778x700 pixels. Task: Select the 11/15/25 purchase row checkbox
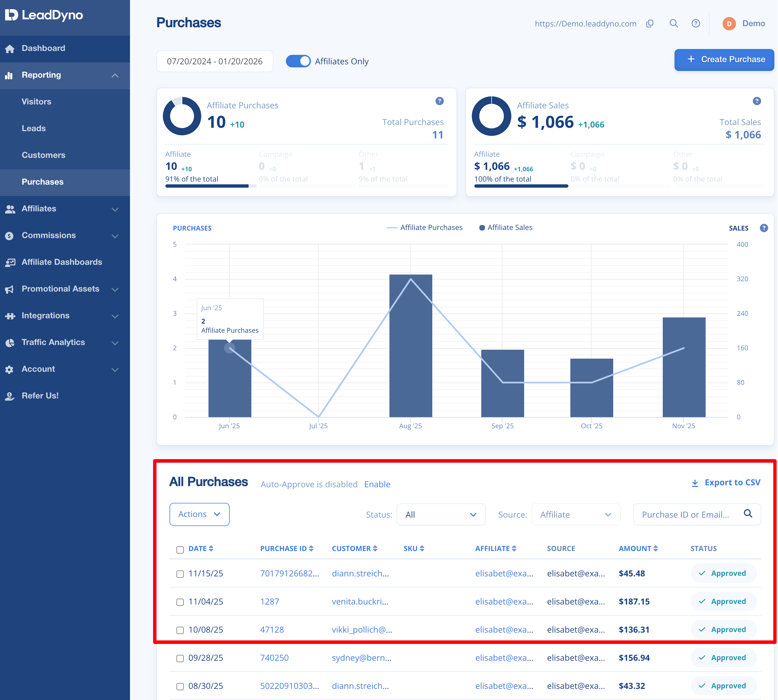click(x=180, y=574)
